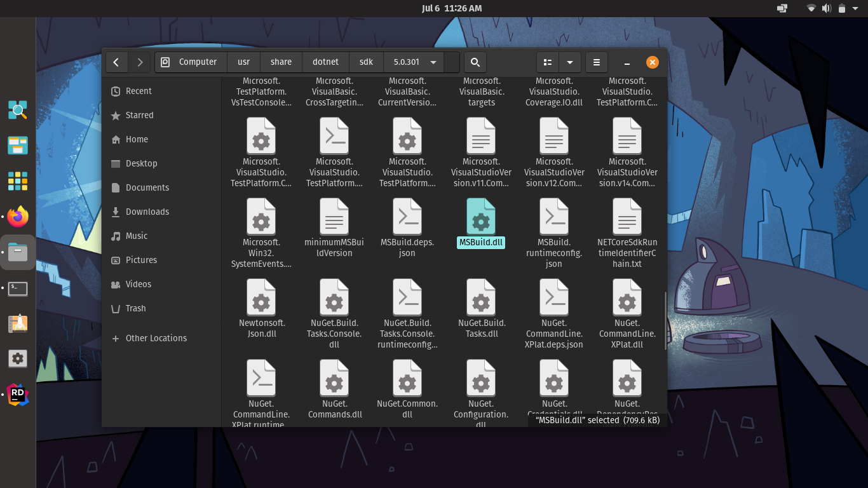Select the minimumMSBuildVersion file icon

coord(334,217)
